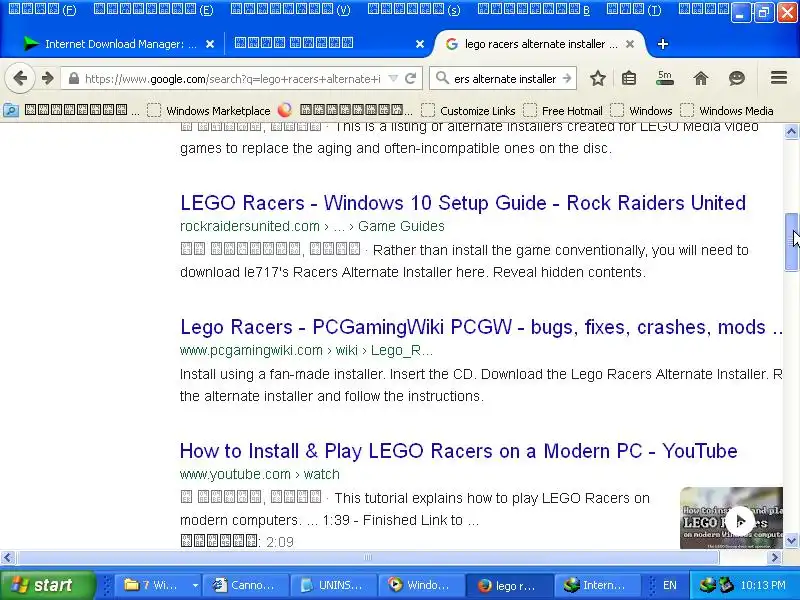Screen dimensions: 800x600
Task: Close the middle browser tab
Action: [x=419, y=44]
